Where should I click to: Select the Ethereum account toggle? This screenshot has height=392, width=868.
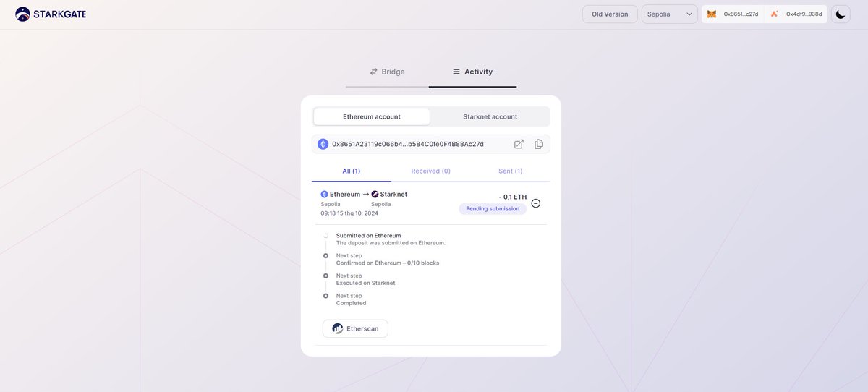372,116
